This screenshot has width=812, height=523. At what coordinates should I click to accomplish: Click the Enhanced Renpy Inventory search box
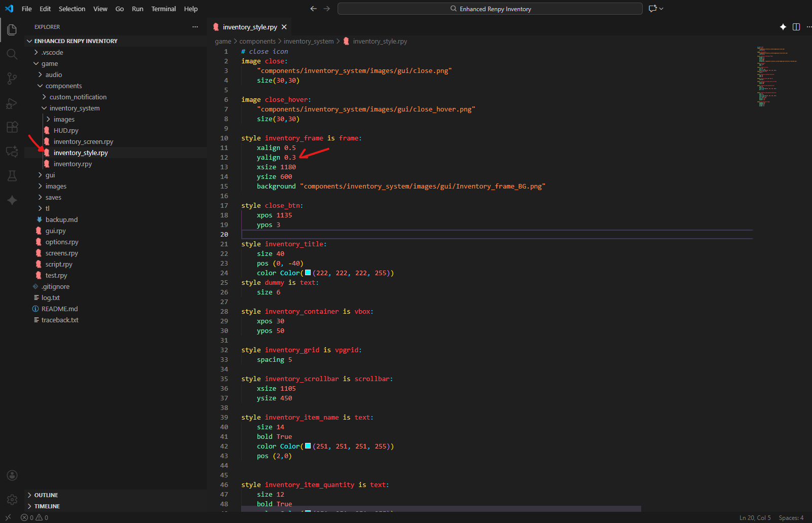pyautogui.click(x=490, y=9)
